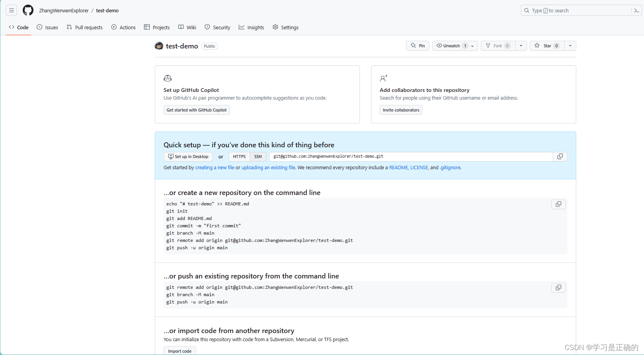Pin the test-demo repository
Viewport: 644px width, 355px height.
418,46
